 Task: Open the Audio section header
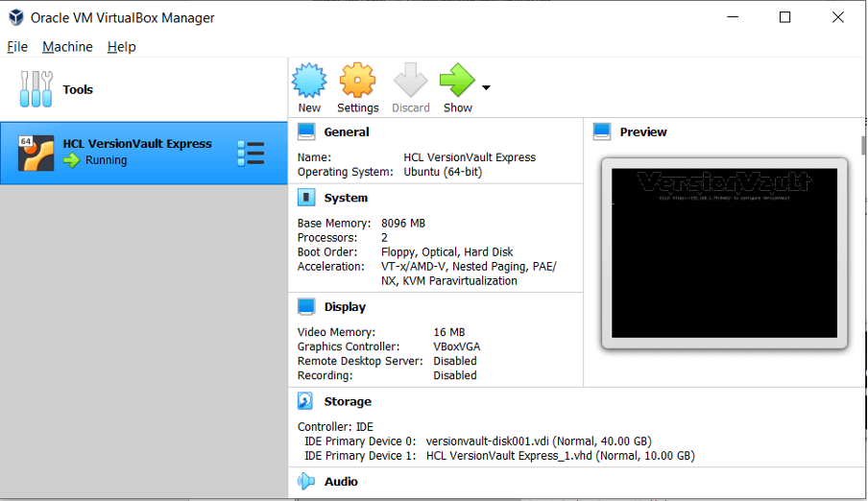pos(341,482)
